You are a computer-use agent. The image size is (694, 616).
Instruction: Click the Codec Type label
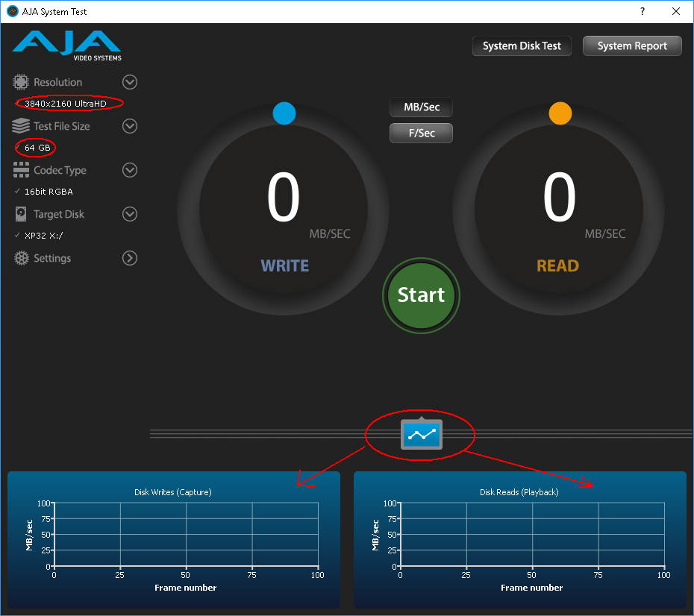(60, 170)
